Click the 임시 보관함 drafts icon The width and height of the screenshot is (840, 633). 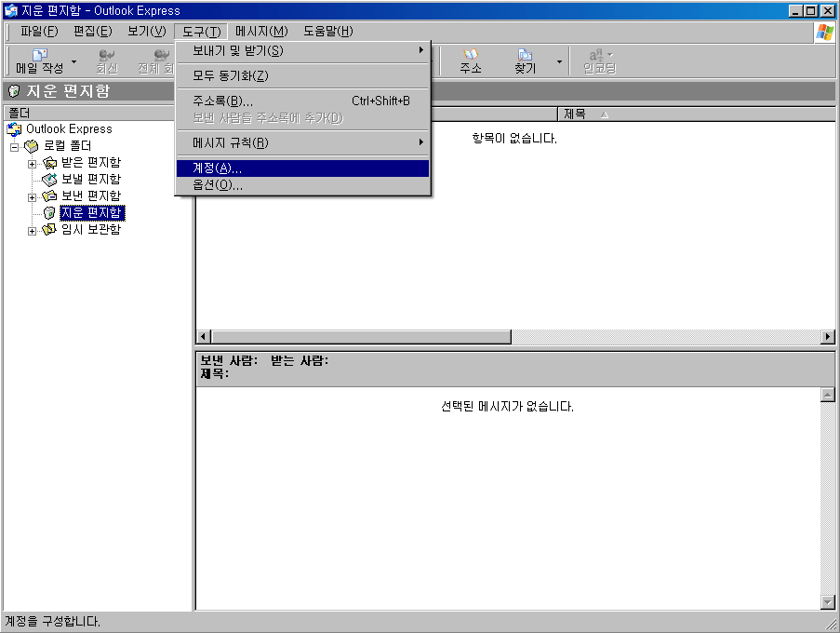pyautogui.click(x=49, y=229)
